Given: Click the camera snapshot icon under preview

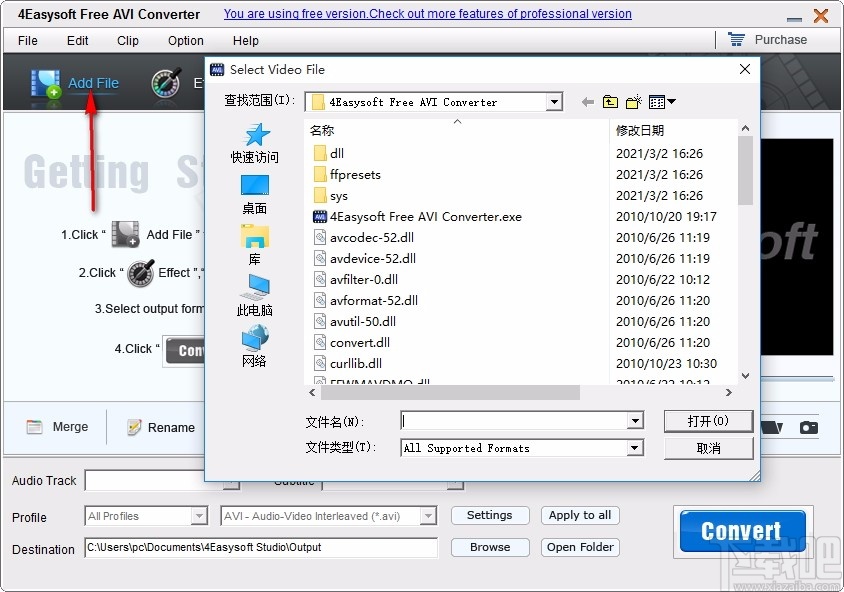Looking at the screenshot, I should pyautogui.click(x=809, y=428).
